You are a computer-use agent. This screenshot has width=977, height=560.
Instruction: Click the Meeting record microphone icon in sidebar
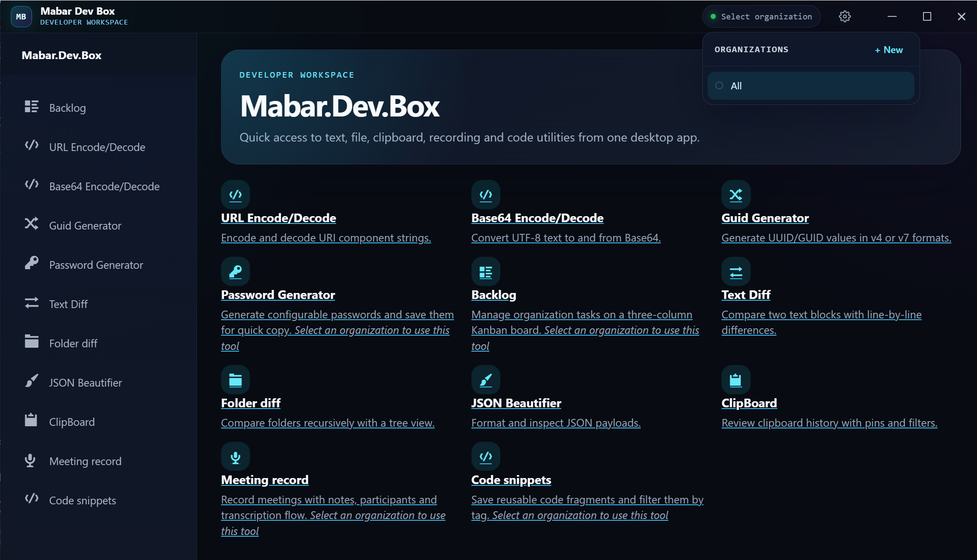[30, 460]
